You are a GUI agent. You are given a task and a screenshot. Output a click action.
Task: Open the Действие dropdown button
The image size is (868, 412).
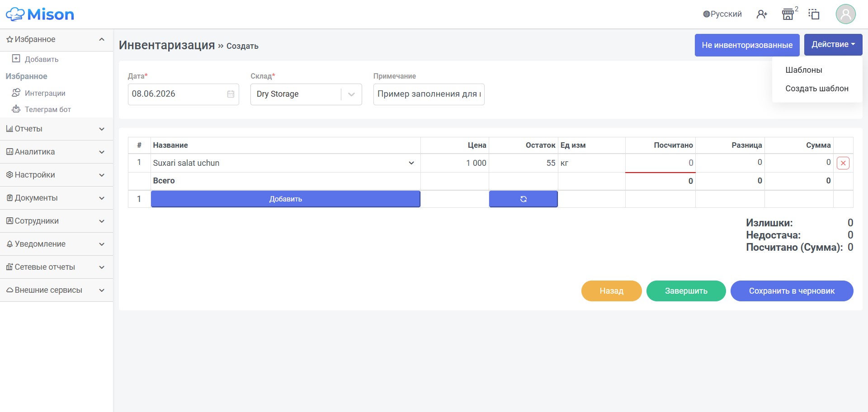pyautogui.click(x=833, y=45)
